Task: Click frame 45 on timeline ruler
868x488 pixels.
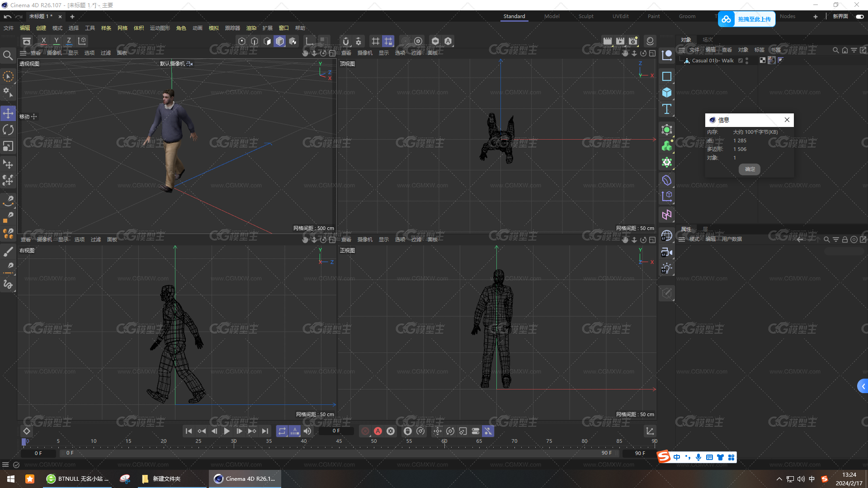Action: 339,441
